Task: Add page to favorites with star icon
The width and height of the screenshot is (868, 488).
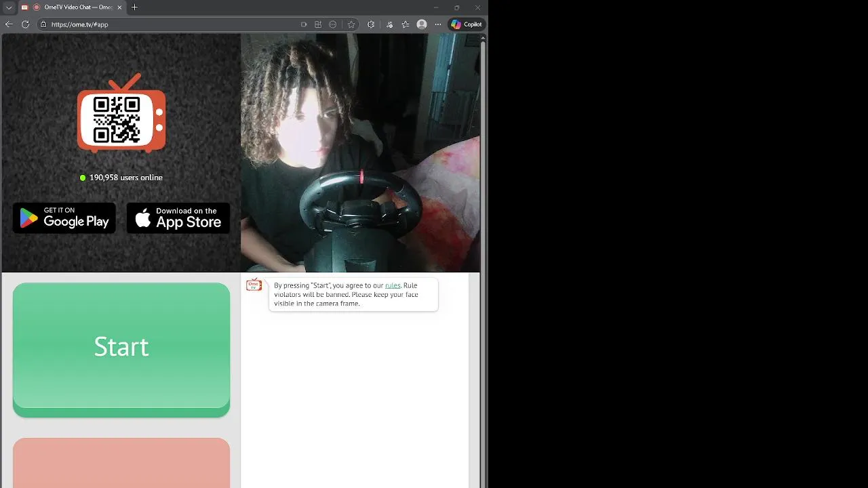Action: click(x=351, y=24)
